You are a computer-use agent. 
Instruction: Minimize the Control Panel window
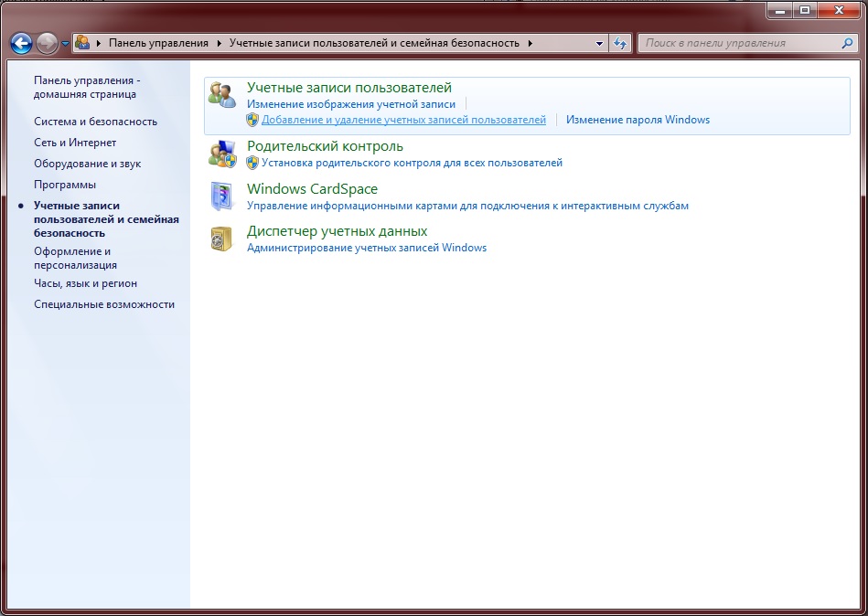[780, 10]
